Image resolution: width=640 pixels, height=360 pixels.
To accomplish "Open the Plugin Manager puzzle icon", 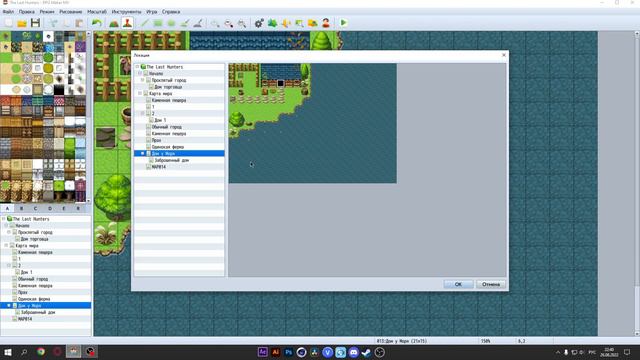I will point(273,23).
